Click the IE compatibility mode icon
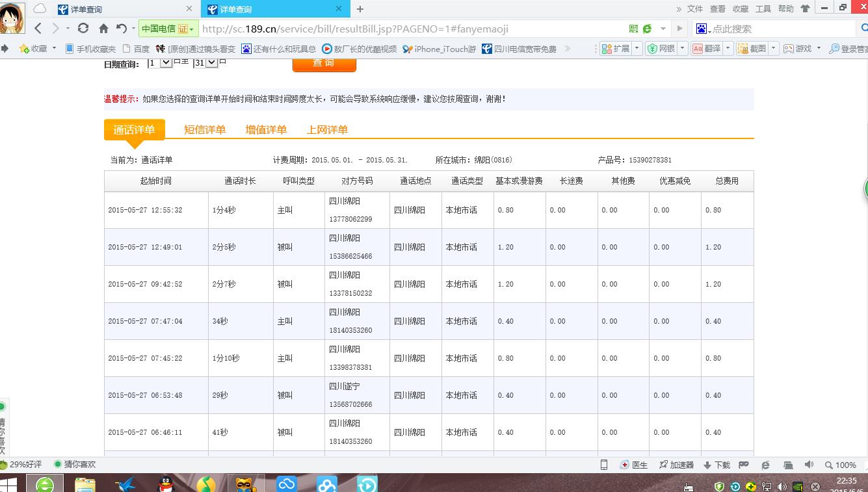The image size is (868, 492). pyautogui.click(x=648, y=29)
